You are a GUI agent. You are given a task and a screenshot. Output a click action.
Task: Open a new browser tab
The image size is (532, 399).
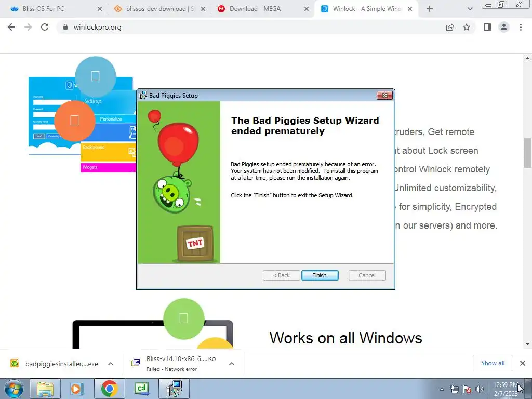click(x=430, y=9)
